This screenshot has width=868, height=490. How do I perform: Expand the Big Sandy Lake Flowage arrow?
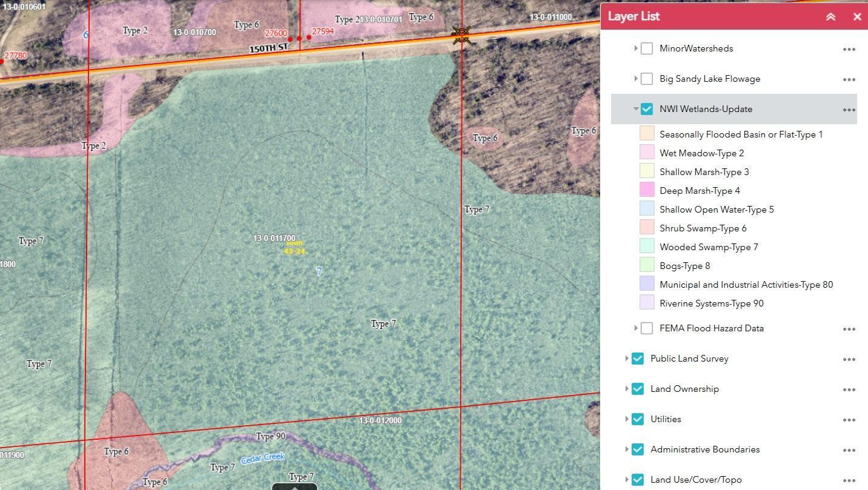[x=635, y=79]
